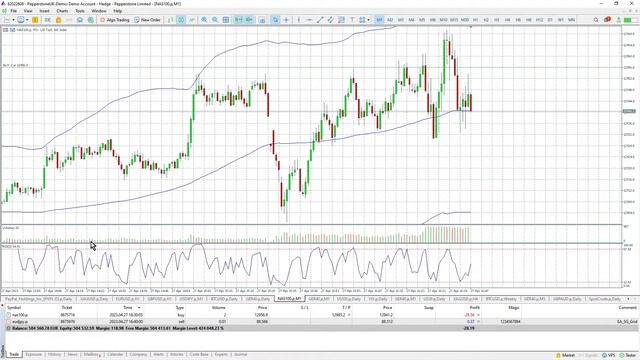The image size is (640, 360).
Task: Select the vertical line drawing tool
Action: click(x=299, y=20)
